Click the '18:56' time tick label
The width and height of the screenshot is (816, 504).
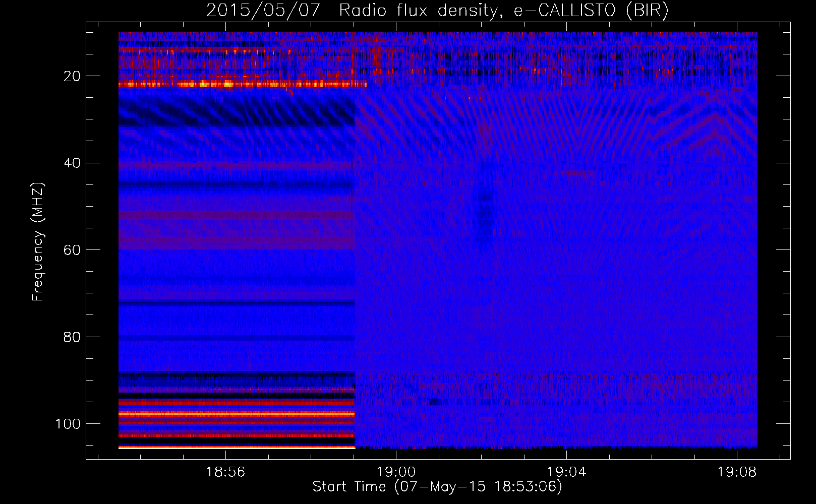(225, 472)
